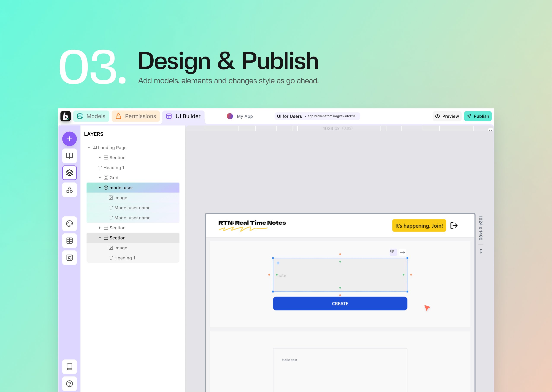Open the Components shapes icon
Viewport: 552px width, 392px height.
pos(69,190)
